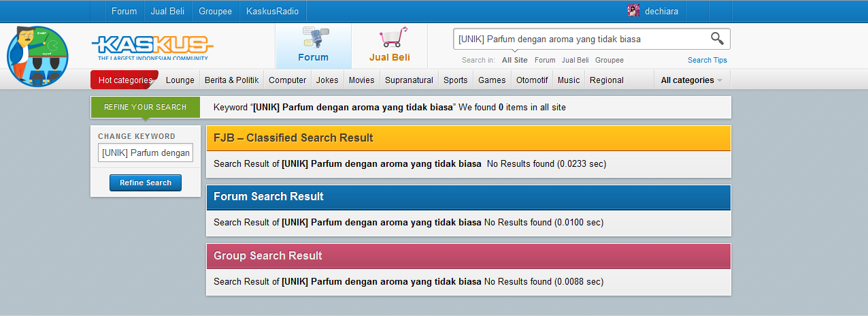Open Groupee in the top bar

215,11
